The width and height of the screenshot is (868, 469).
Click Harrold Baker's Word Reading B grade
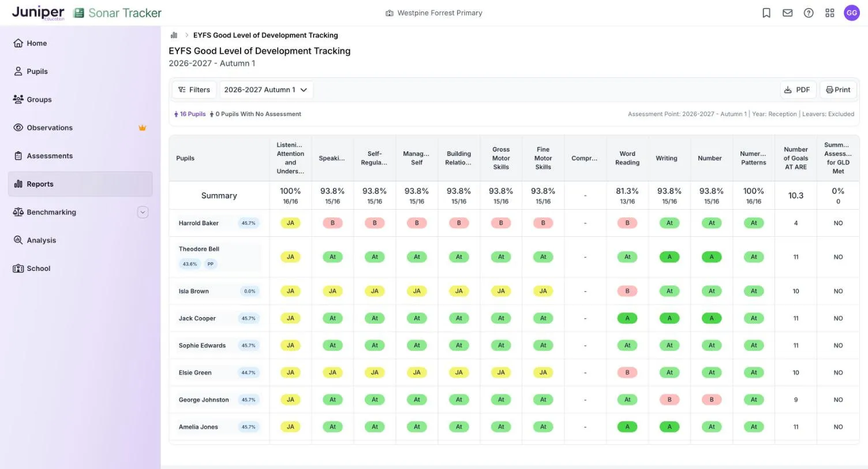627,223
